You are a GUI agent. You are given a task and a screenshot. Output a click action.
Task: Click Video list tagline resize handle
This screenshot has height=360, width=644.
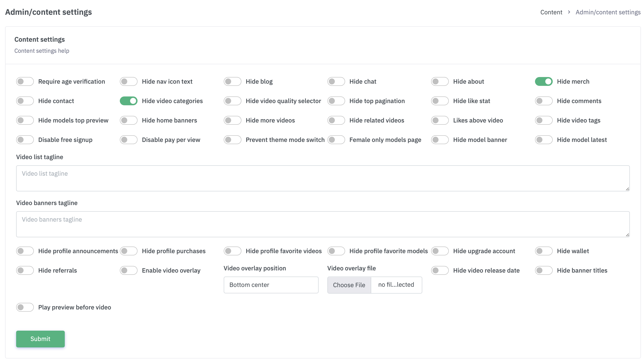[627, 189]
